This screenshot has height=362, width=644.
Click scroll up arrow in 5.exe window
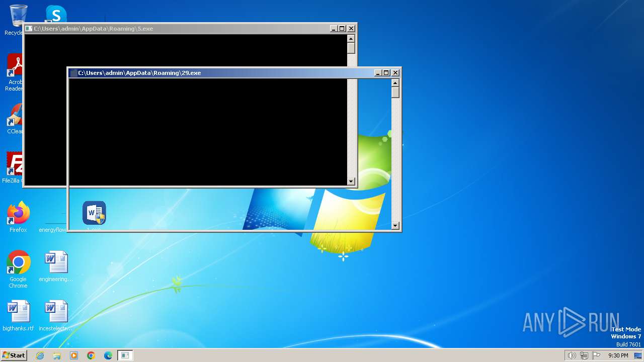351,39
